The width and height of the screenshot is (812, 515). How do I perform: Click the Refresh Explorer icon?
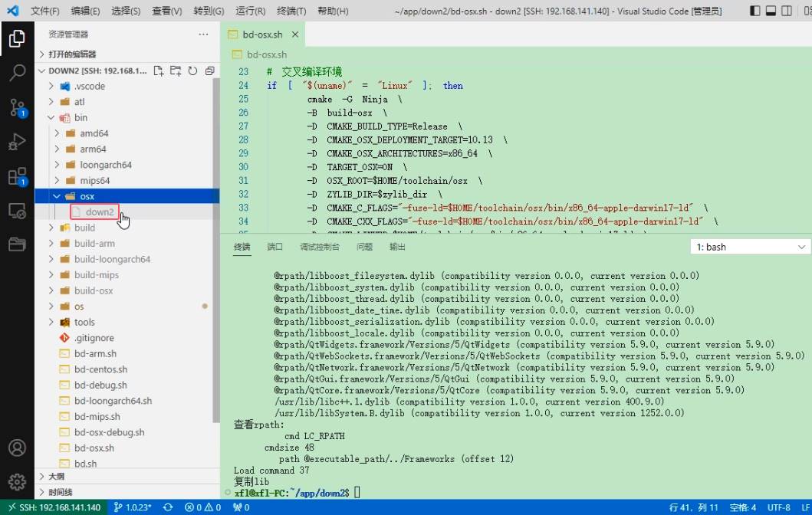(x=192, y=71)
